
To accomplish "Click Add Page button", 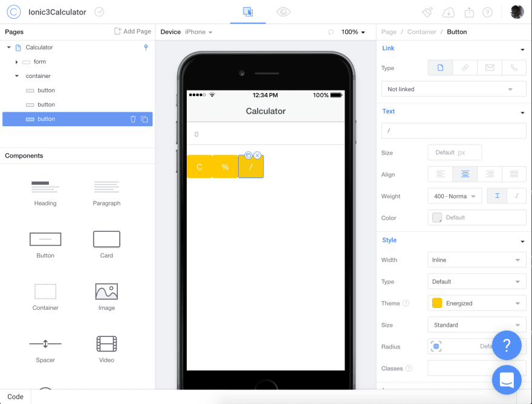I will 132,31.
